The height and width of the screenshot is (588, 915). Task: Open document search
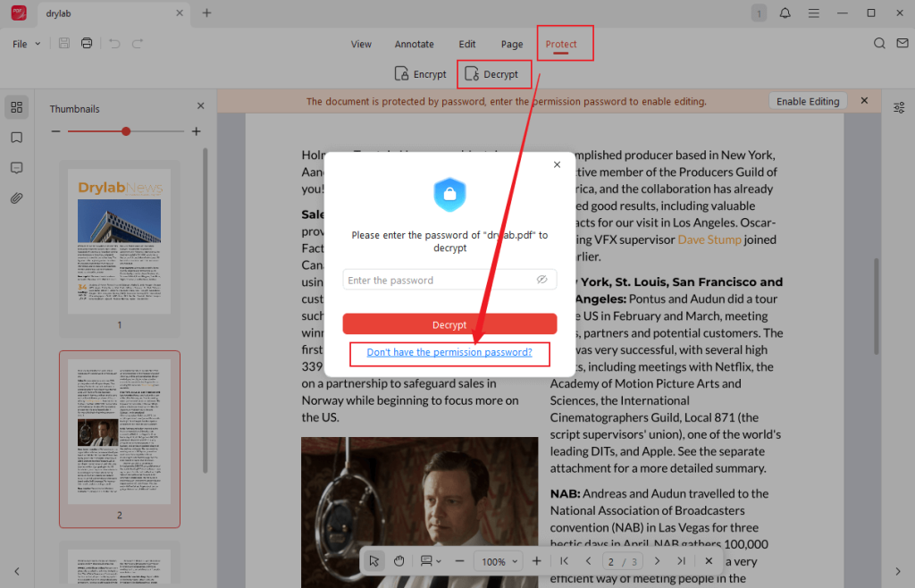point(879,42)
